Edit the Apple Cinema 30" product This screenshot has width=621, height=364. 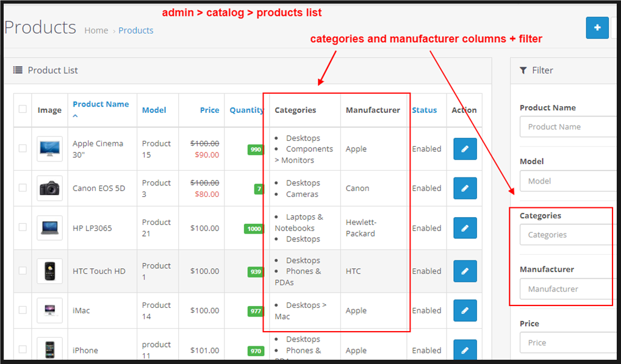[x=465, y=149]
